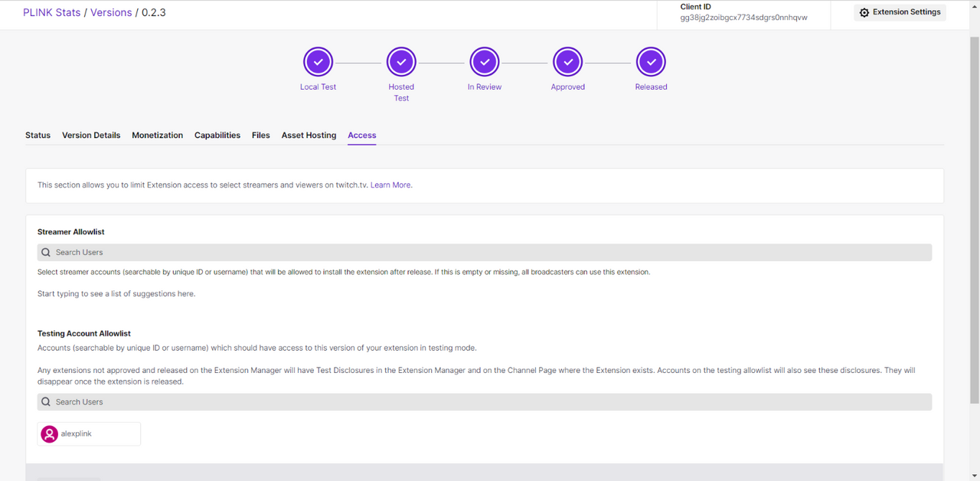The width and height of the screenshot is (980, 481).
Task: Open the Capabilities tab
Action: 217,135
